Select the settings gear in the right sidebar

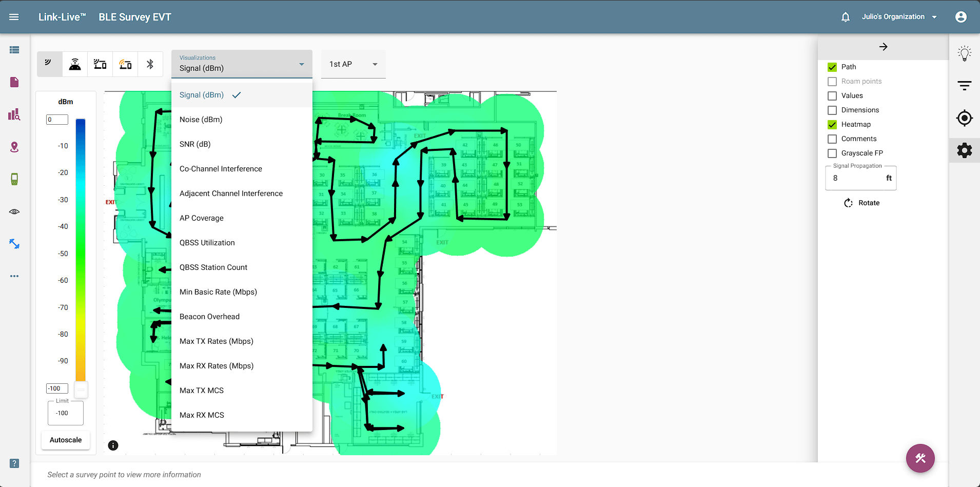pos(965,150)
